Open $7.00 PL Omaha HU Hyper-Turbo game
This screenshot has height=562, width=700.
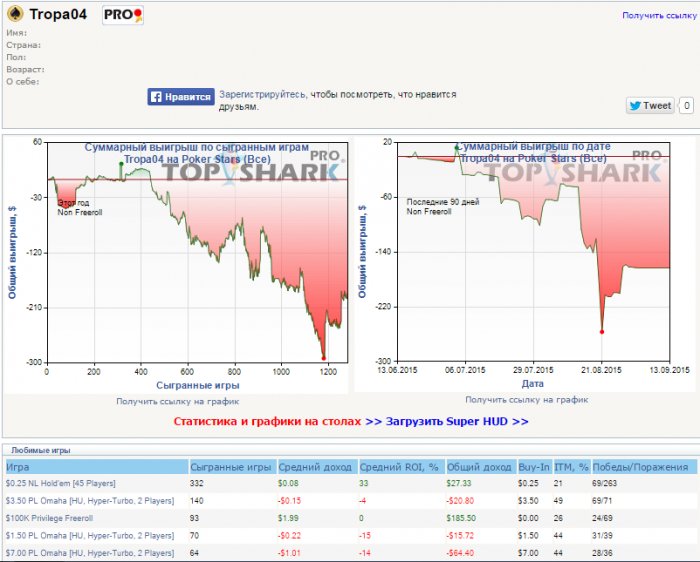[x=90, y=553]
